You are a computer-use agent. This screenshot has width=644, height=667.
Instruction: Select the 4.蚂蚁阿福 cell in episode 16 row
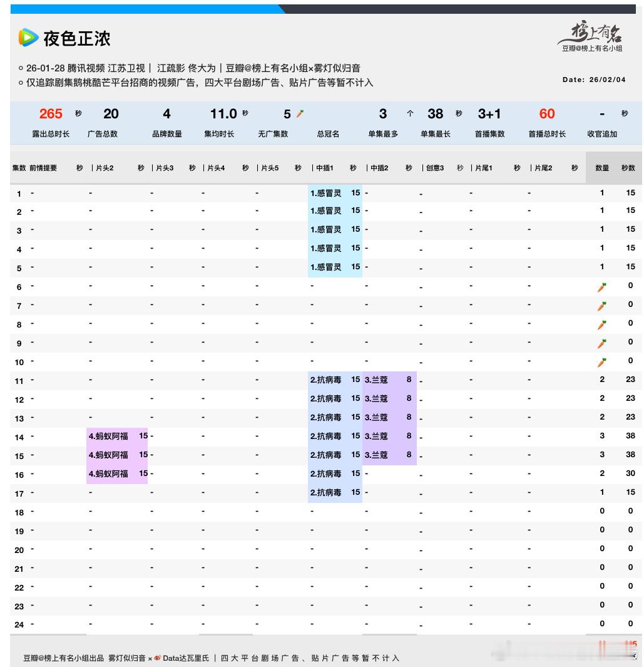click(x=108, y=473)
